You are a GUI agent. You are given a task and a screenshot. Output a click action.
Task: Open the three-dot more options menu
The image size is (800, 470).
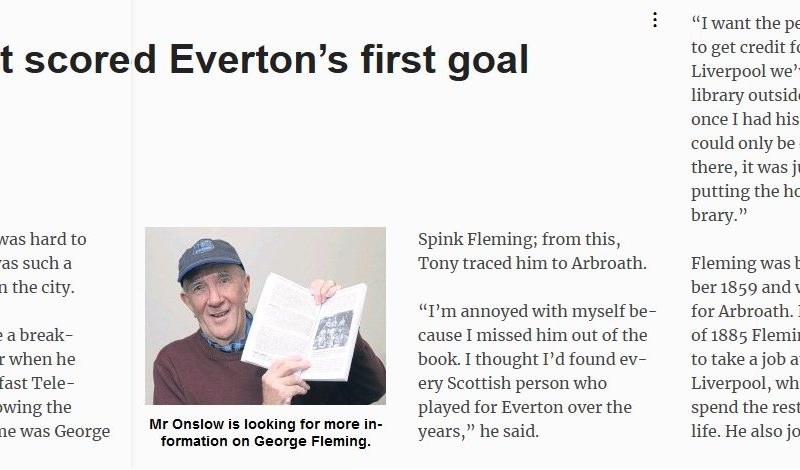pos(655,20)
